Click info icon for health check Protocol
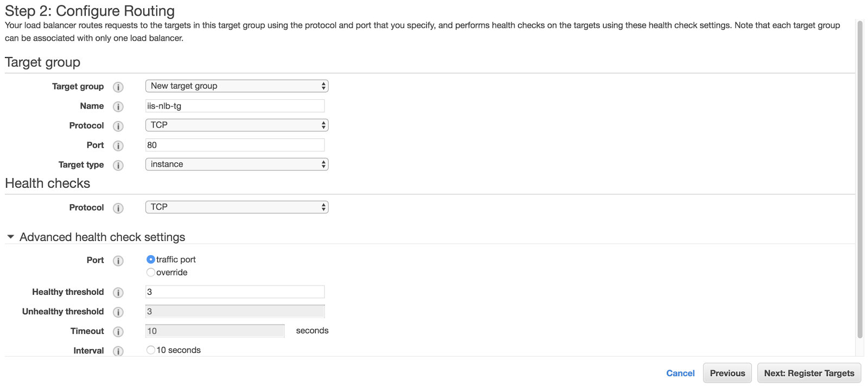This screenshot has height=386, width=868. 118,208
